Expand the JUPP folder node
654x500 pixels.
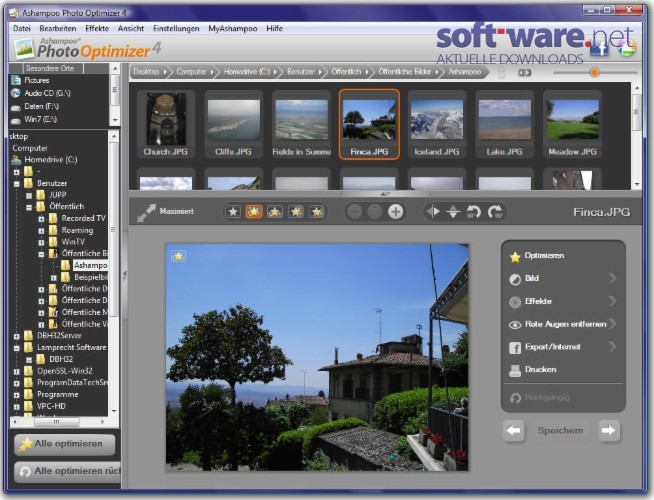click(29, 195)
